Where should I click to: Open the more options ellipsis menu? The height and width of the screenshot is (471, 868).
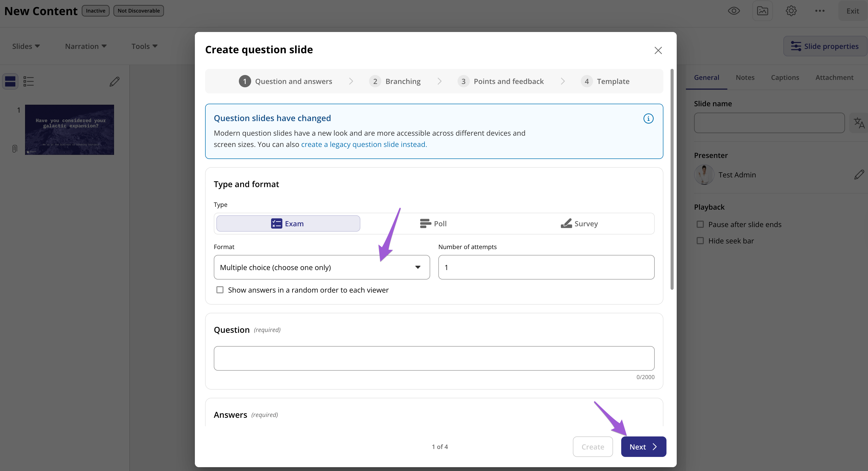(819, 11)
